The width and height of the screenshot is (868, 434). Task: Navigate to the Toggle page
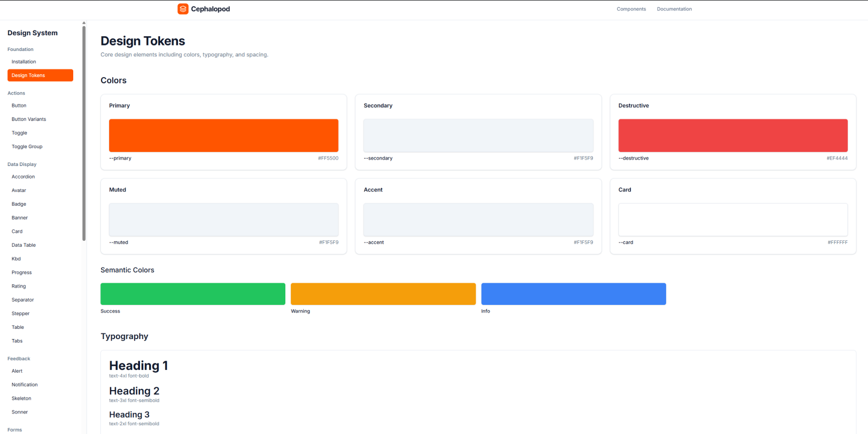tap(40, 133)
